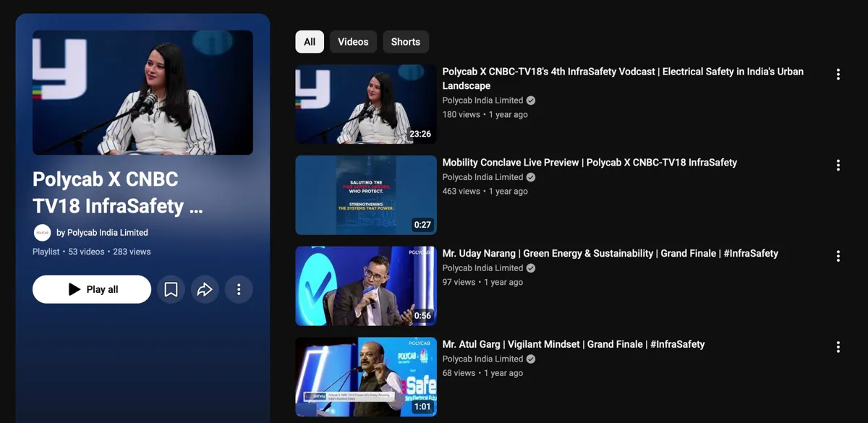Click the playlist title 'Polycab X CNBC TV18 InfraSafety'
Screen dimensions: 868x423
coord(118,192)
